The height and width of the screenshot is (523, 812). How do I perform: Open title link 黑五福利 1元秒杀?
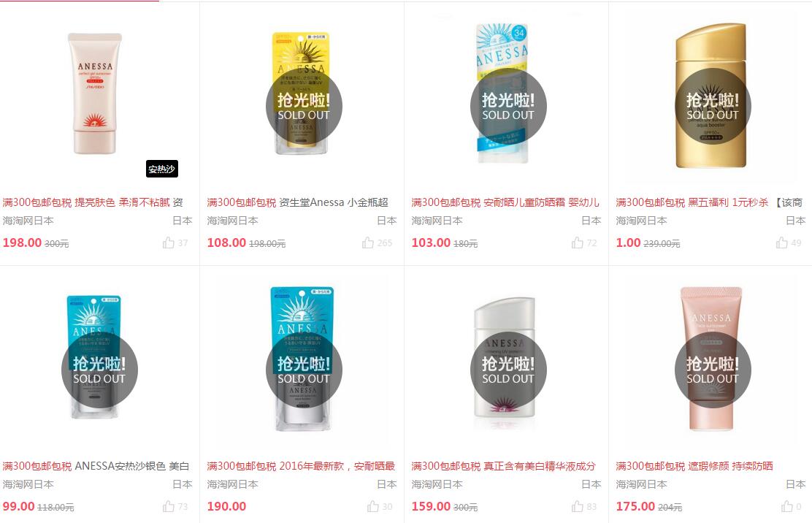[x=727, y=202]
